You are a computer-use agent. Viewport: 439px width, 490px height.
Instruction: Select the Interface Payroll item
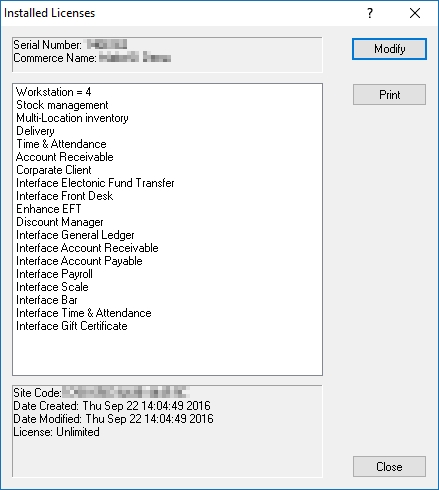pyautogui.click(x=54, y=274)
